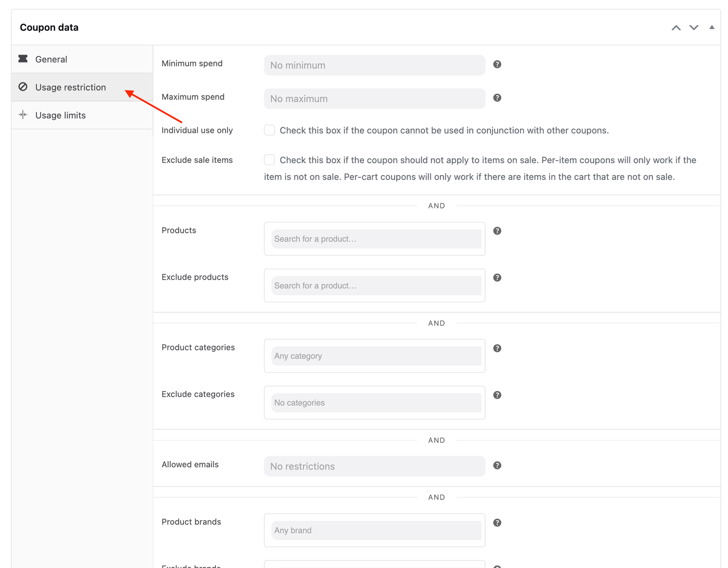The height and width of the screenshot is (568, 728).
Task: Collapse the Coupon data panel
Action: click(x=712, y=28)
